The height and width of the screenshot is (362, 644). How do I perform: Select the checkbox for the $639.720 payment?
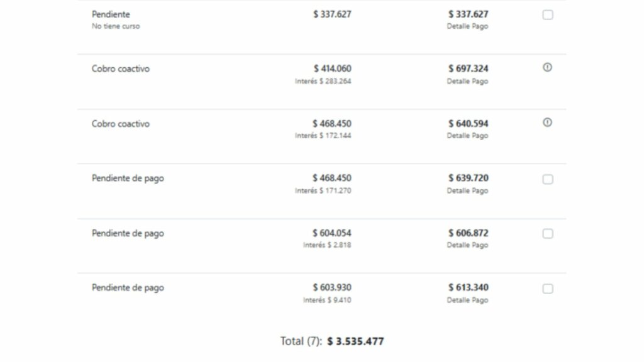pyautogui.click(x=548, y=179)
